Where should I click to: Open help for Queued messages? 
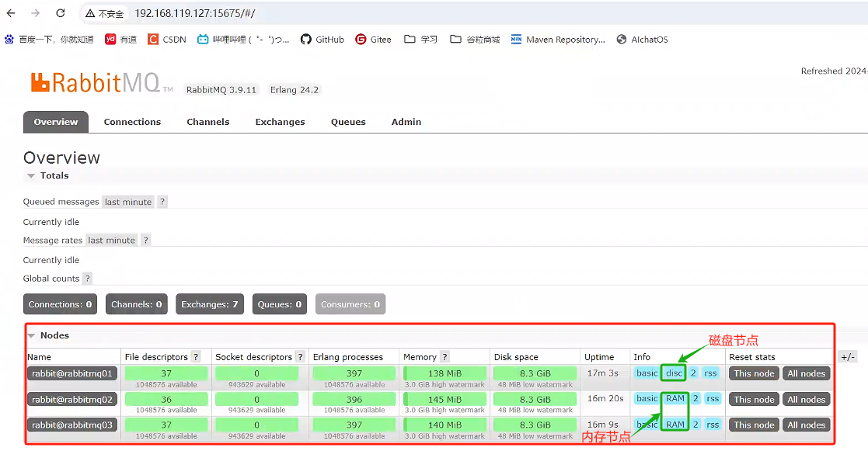162,202
